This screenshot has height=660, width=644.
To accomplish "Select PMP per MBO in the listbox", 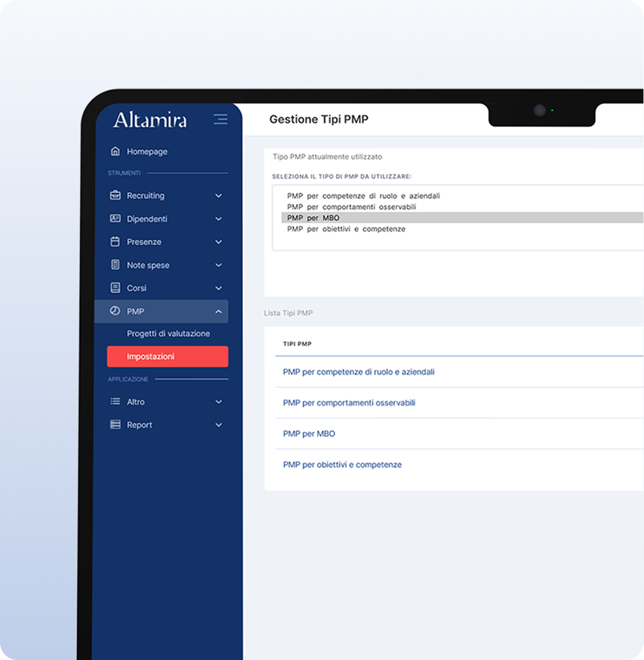I will [x=313, y=218].
